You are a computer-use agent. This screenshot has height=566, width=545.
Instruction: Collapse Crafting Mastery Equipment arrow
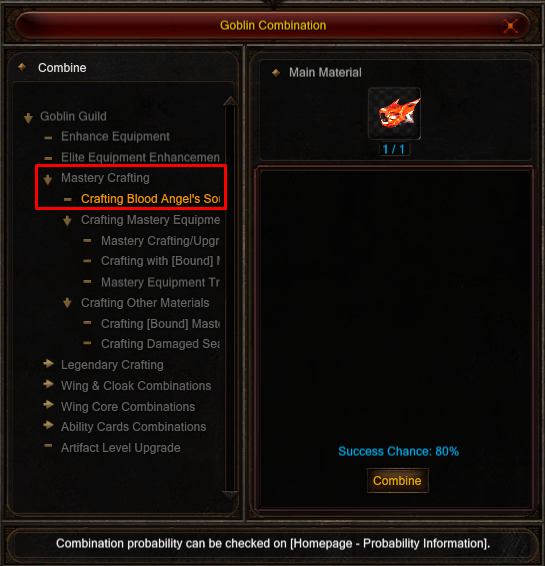(x=67, y=221)
